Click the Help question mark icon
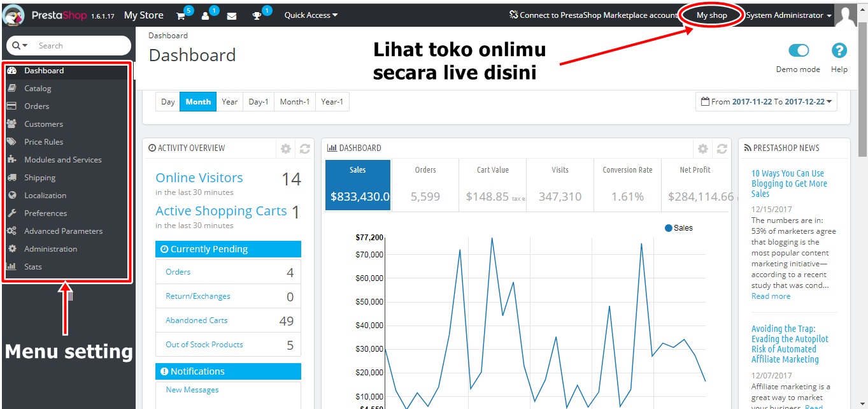The image size is (868, 409). 839,51
